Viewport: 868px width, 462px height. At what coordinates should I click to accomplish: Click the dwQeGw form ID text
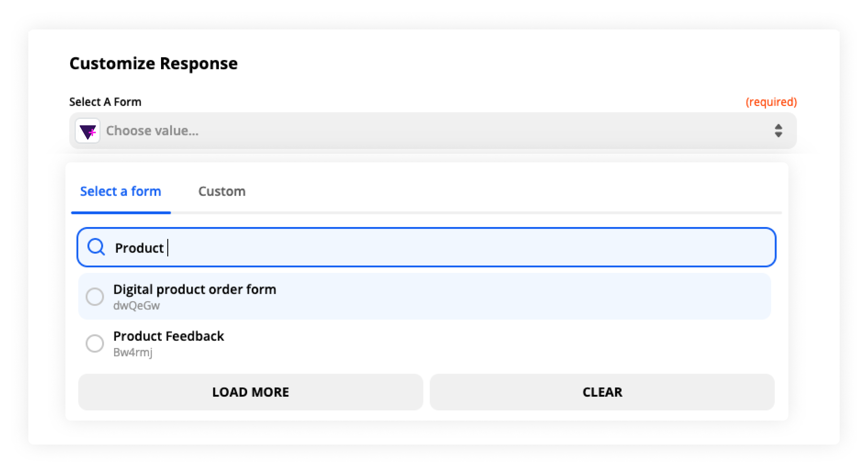tap(137, 306)
